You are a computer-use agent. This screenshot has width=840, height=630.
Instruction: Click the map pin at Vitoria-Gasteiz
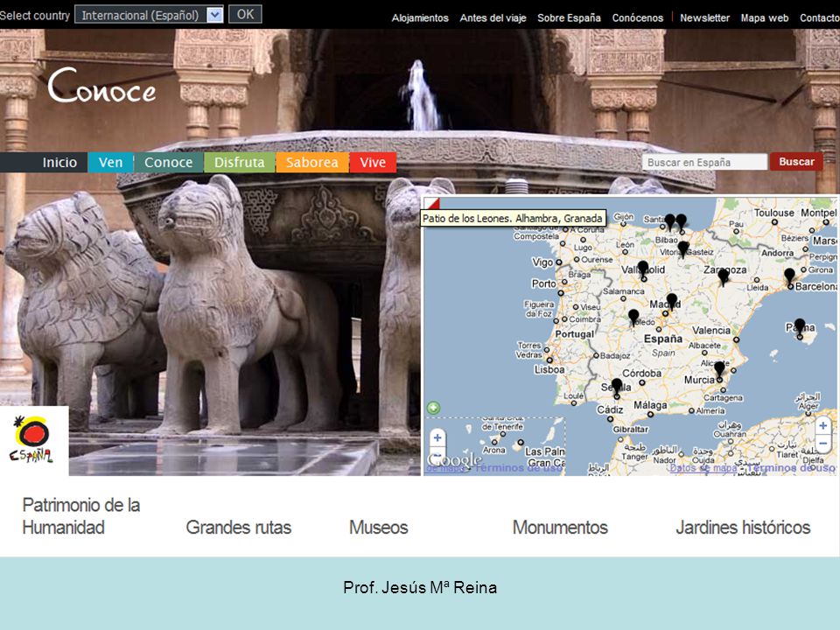click(683, 249)
